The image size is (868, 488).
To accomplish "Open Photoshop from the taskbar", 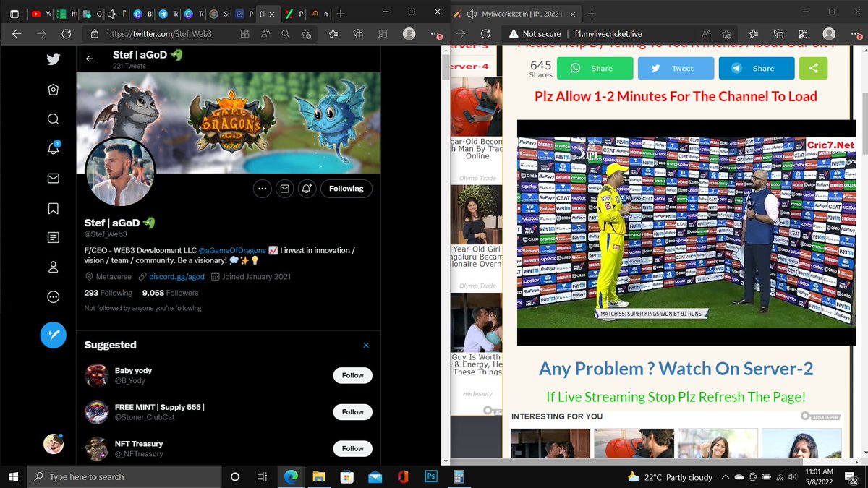I will pos(430,476).
